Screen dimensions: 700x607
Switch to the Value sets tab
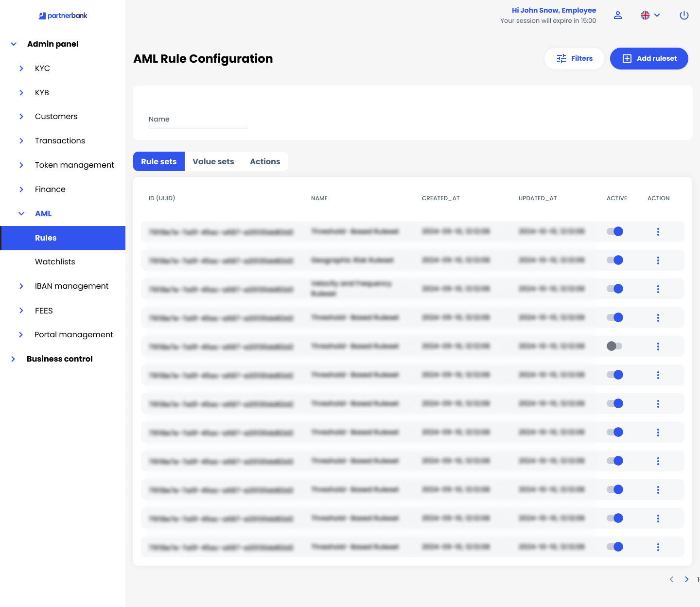(x=213, y=161)
